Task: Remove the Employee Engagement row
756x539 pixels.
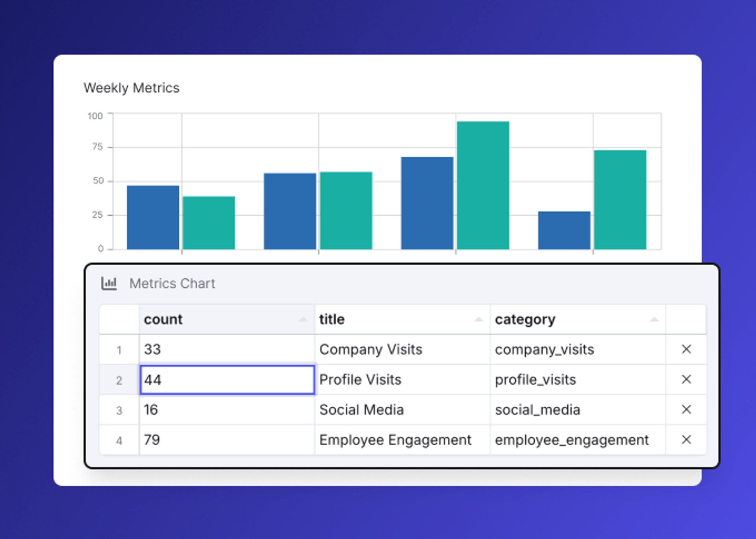Action: click(686, 439)
